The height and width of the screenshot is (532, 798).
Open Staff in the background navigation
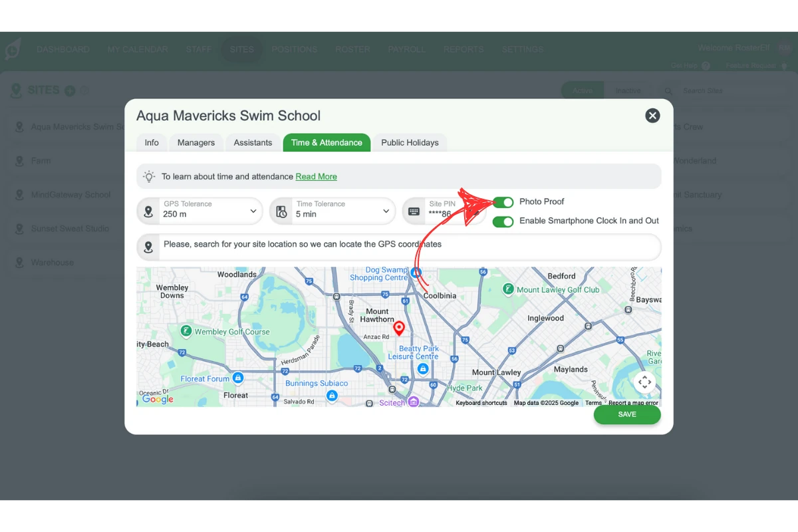pyautogui.click(x=199, y=49)
